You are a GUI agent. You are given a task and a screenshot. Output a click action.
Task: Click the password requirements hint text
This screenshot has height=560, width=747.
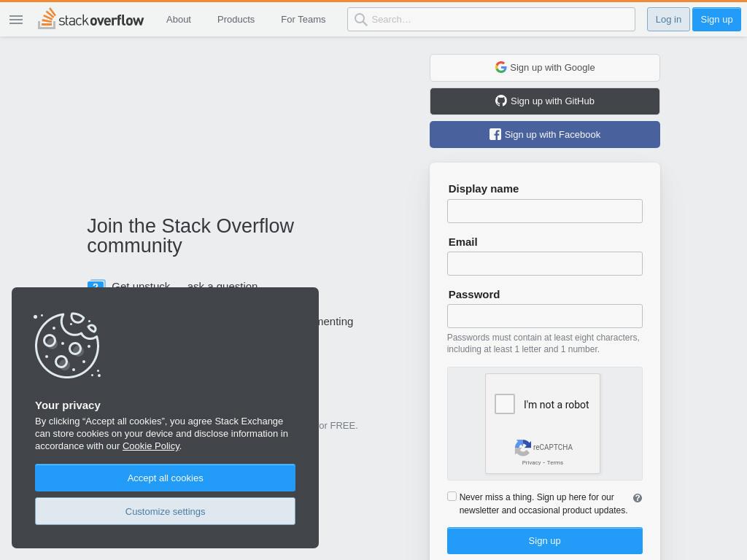point(543,343)
